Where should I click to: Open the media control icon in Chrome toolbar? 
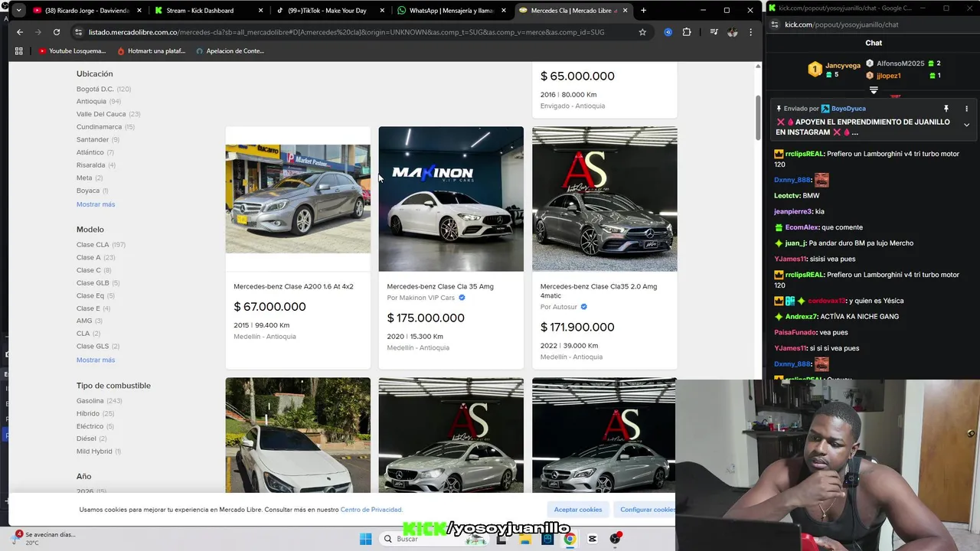[x=714, y=32]
